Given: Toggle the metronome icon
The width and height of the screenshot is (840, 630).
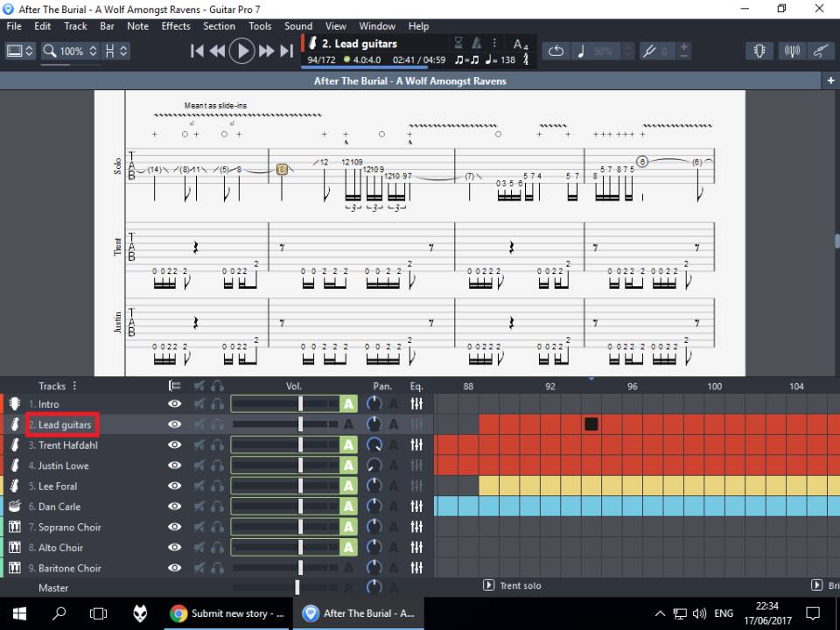Looking at the screenshot, I should [476, 43].
